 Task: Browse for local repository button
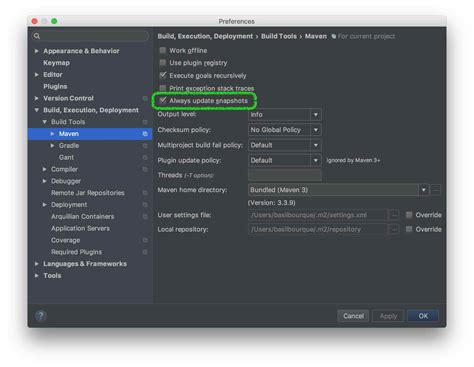point(394,229)
